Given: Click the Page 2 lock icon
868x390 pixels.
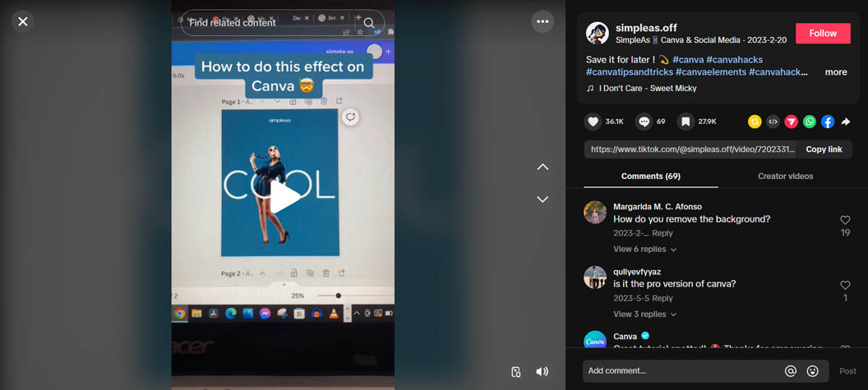Looking at the screenshot, I should tap(294, 273).
